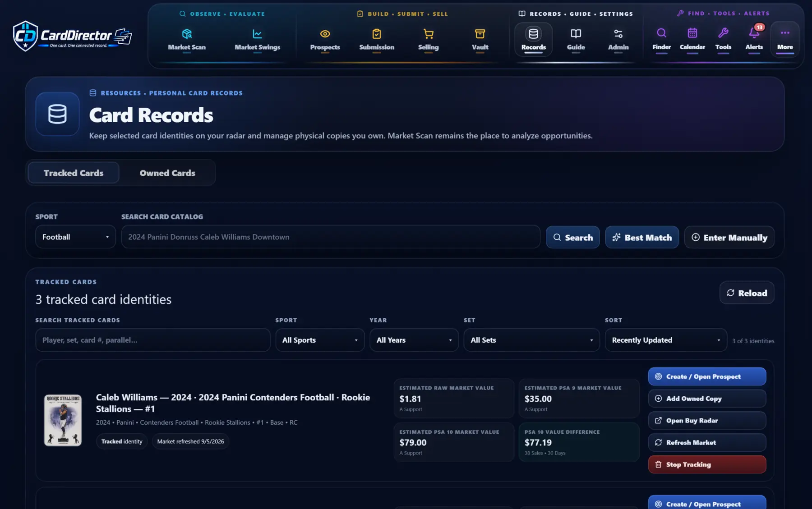Image resolution: width=812 pixels, height=509 pixels.
Task: Click Market refreshed 9/5/2026 badge
Action: click(190, 441)
